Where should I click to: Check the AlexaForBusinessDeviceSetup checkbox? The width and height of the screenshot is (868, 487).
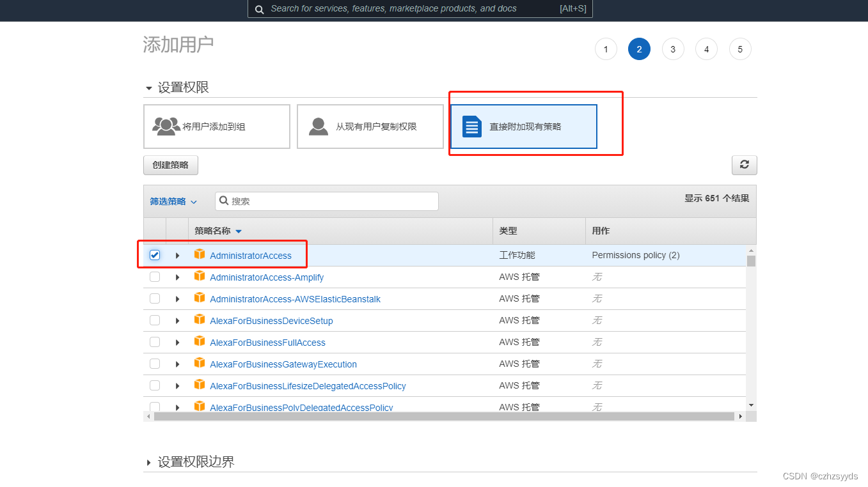tap(154, 320)
